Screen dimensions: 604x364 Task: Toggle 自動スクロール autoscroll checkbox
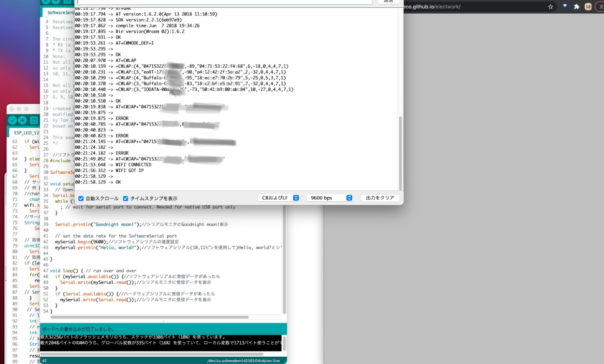coord(81,198)
